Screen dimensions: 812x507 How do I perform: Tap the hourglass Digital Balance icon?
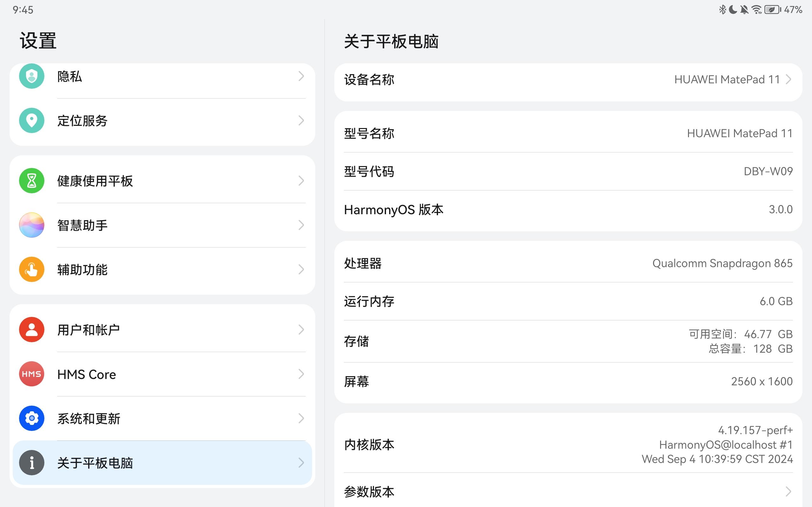[x=31, y=181]
